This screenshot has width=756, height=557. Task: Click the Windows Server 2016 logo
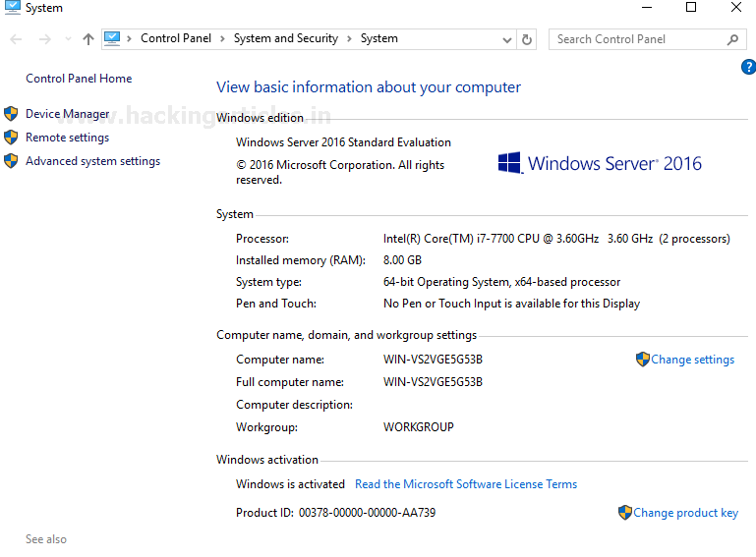pos(600,163)
